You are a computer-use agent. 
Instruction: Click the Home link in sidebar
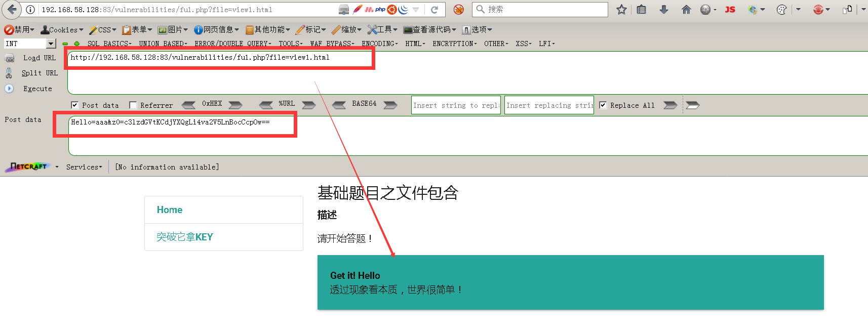point(170,210)
